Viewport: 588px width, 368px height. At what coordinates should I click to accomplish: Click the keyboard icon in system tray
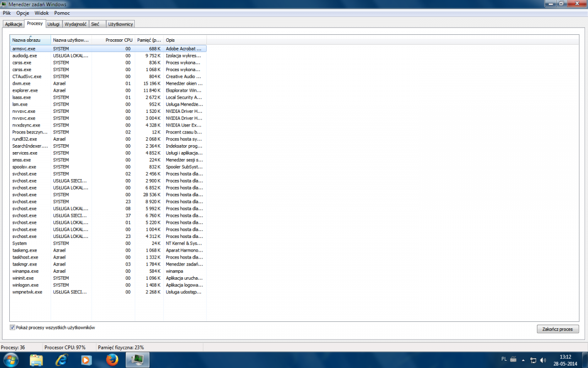click(x=513, y=359)
